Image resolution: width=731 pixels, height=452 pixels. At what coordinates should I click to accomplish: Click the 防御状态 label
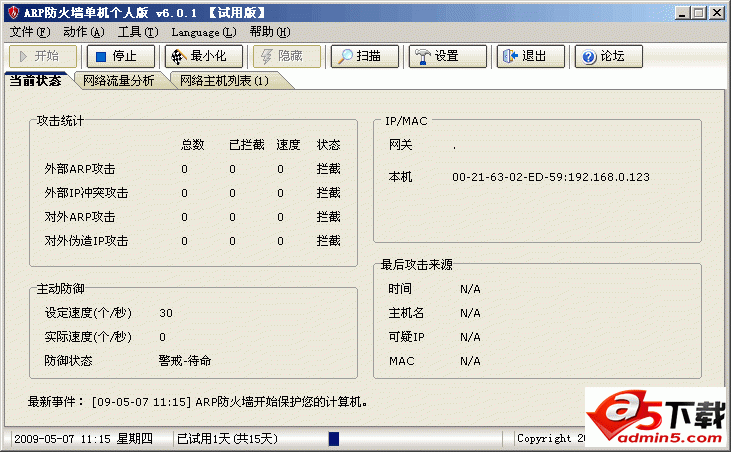(69, 361)
